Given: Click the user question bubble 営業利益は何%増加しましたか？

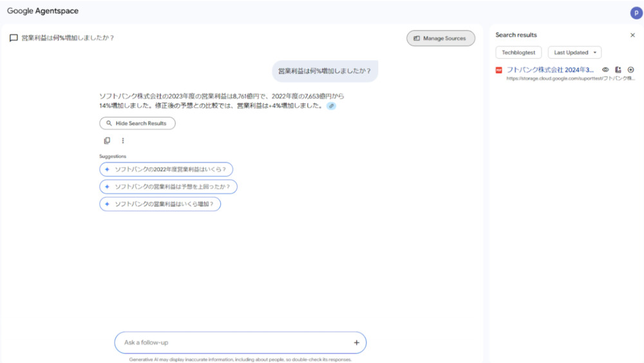Looking at the screenshot, I should pyautogui.click(x=325, y=71).
